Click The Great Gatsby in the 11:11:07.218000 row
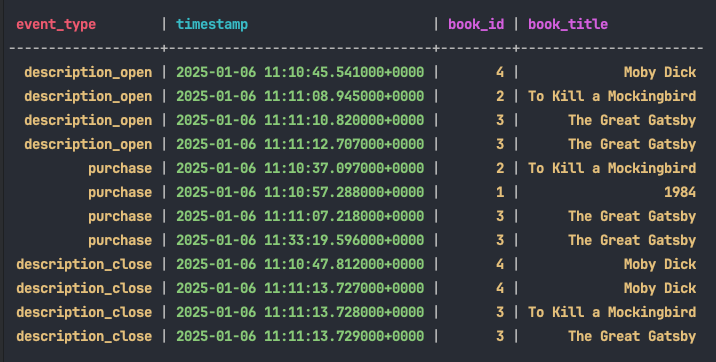This screenshot has width=716, height=362. 632,216
